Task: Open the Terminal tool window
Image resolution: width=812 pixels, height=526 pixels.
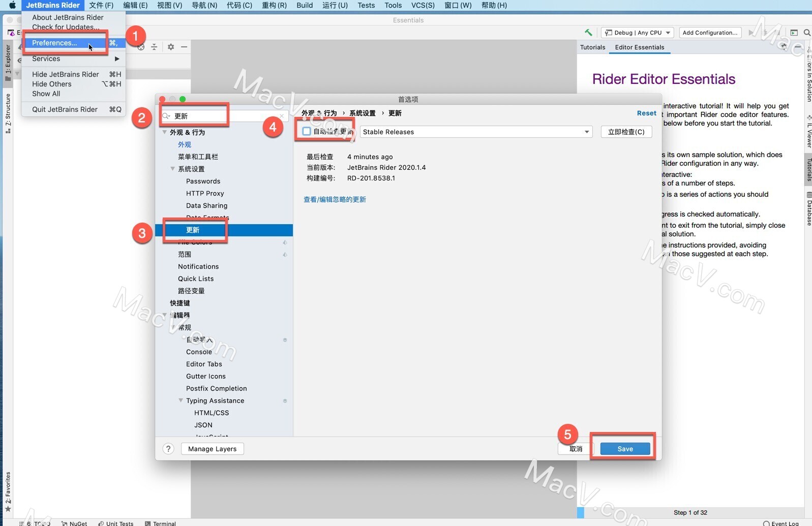Action: [160, 523]
